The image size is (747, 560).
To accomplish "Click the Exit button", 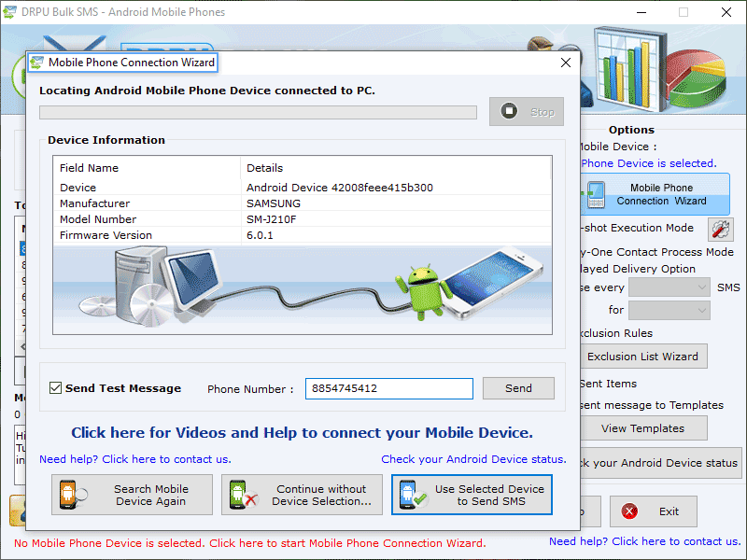I will [653, 511].
